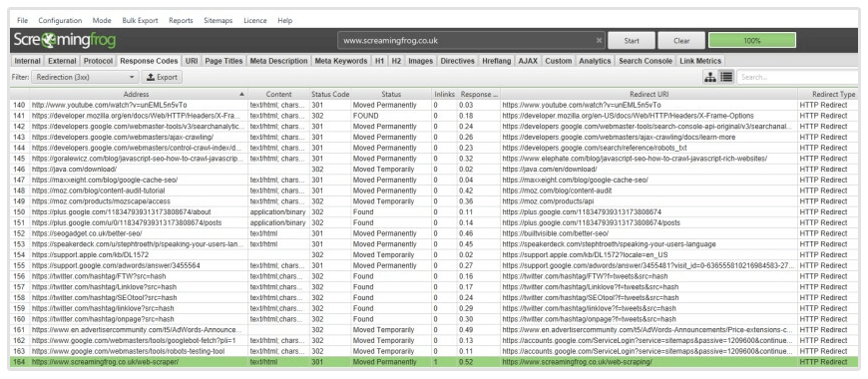
Task: Open the Custom tab
Action: click(x=558, y=61)
